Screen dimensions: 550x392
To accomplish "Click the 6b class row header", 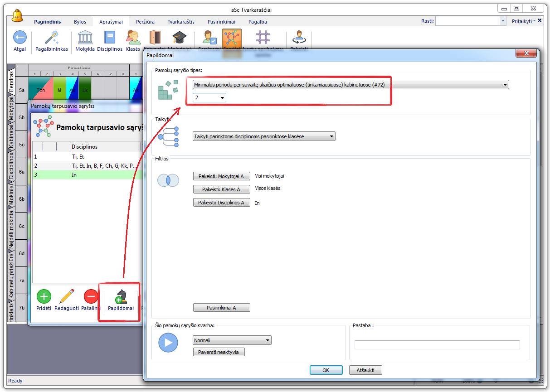I will (22, 199).
